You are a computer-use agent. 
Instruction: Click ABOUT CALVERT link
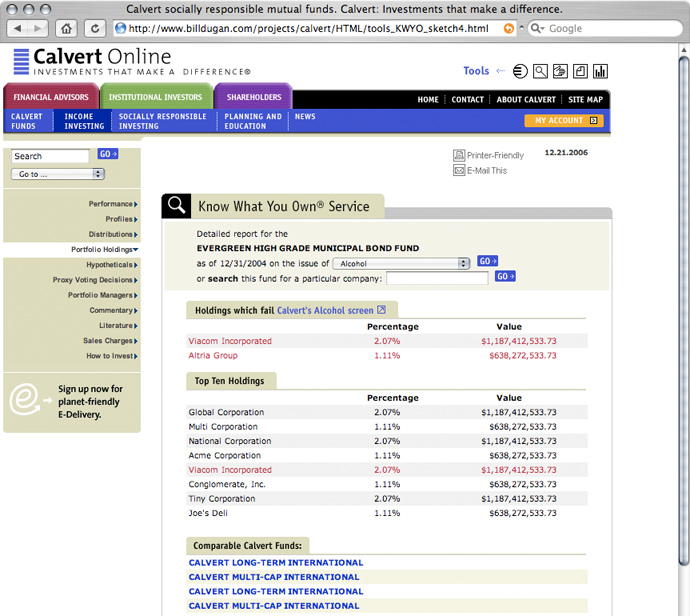click(526, 99)
